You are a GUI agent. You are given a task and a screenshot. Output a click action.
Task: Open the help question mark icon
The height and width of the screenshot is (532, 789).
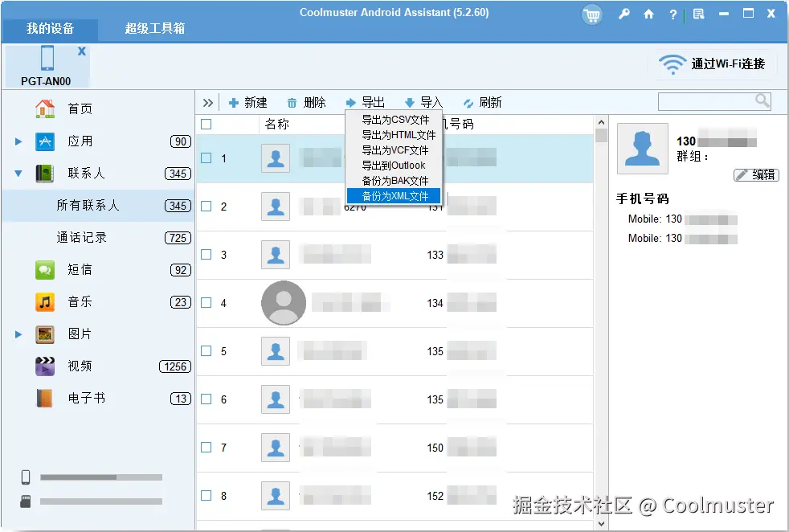(672, 14)
